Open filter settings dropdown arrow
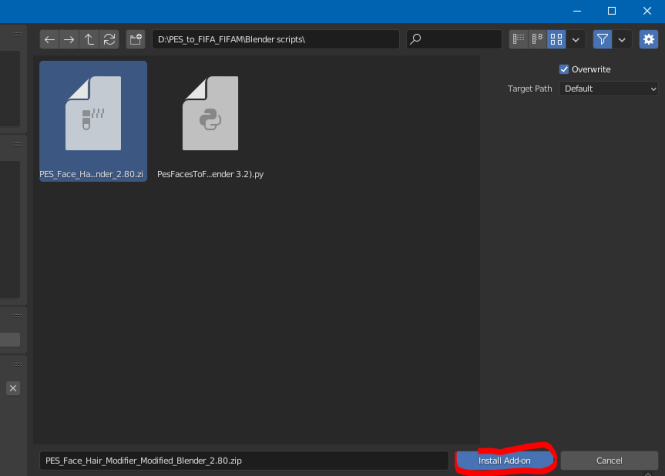This screenshot has height=476, width=665. pyautogui.click(x=622, y=39)
